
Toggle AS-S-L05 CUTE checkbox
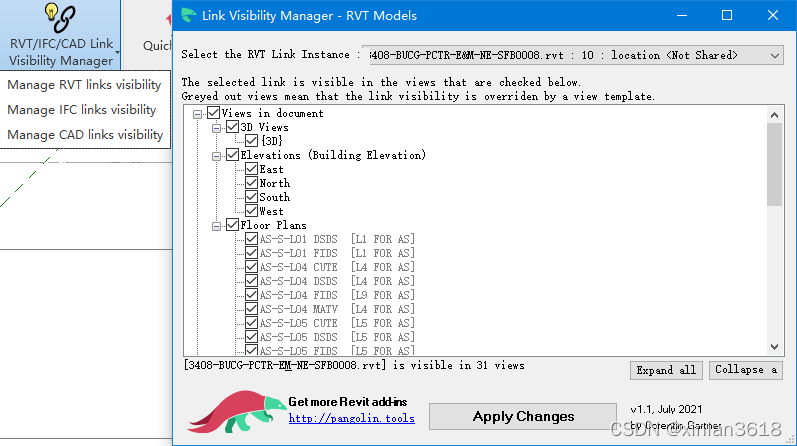pos(251,322)
